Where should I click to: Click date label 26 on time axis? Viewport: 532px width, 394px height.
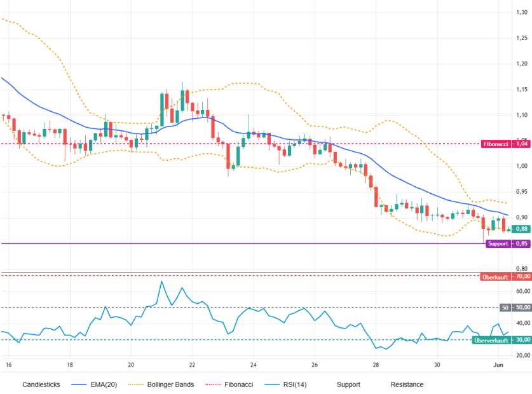tap(315, 365)
